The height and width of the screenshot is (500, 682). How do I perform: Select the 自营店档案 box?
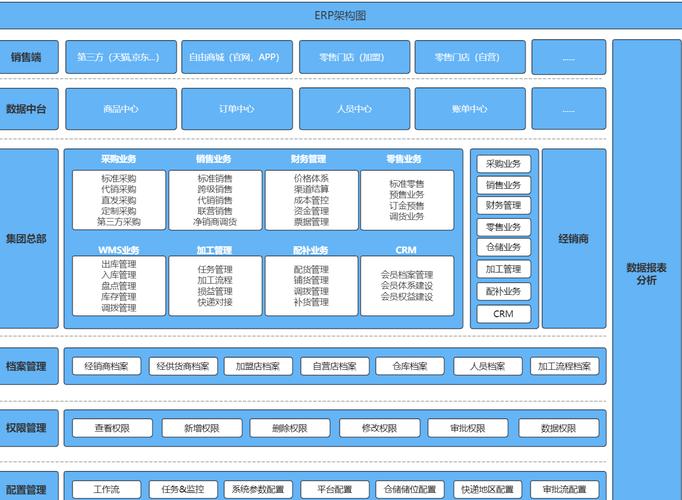point(335,366)
